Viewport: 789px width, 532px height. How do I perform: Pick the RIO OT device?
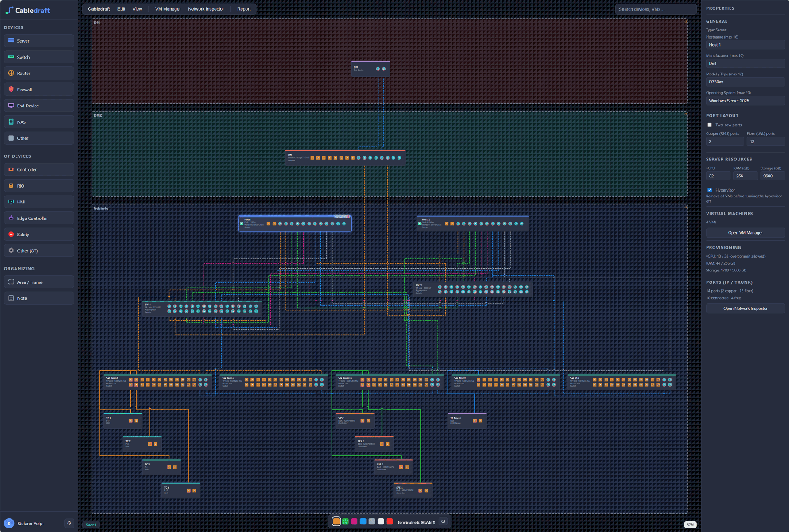coord(39,186)
